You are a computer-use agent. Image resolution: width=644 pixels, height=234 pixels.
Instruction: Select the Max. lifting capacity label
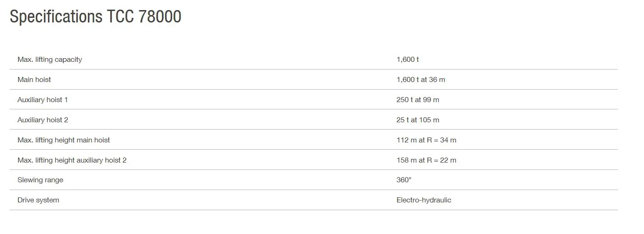tap(50, 60)
